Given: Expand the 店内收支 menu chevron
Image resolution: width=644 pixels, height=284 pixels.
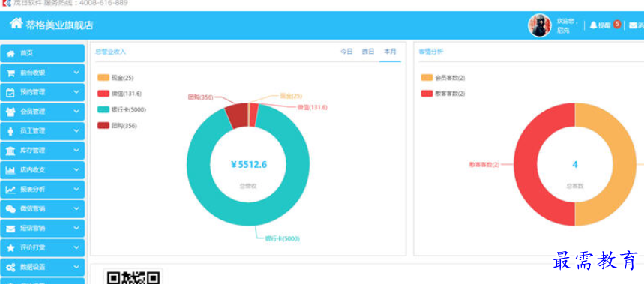Looking at the screenshot, I should 76,169.
